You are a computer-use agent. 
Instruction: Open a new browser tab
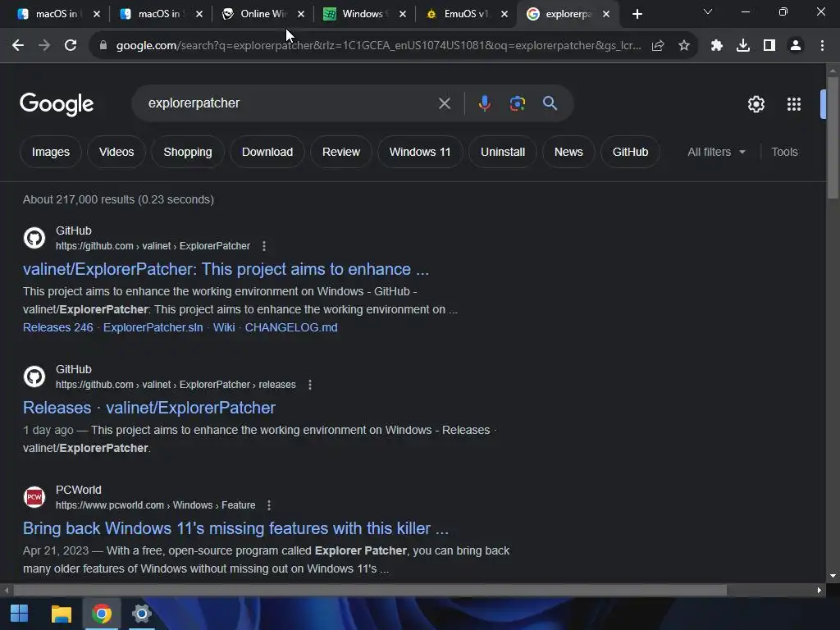637,14
